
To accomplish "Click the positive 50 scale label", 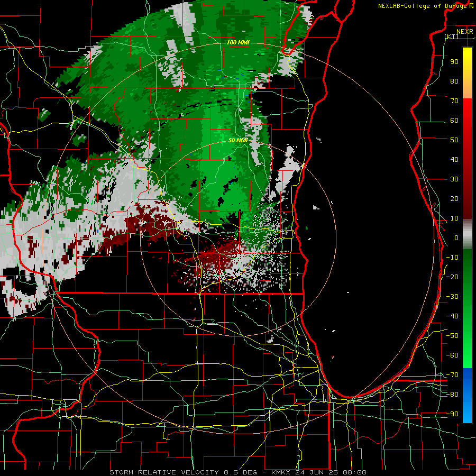I will (x=454, y=140).
